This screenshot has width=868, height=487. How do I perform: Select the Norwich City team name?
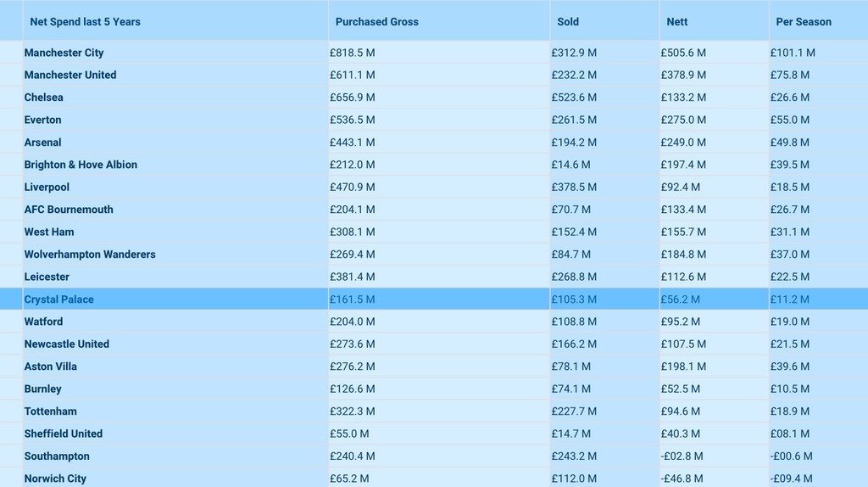click(55, 479)
